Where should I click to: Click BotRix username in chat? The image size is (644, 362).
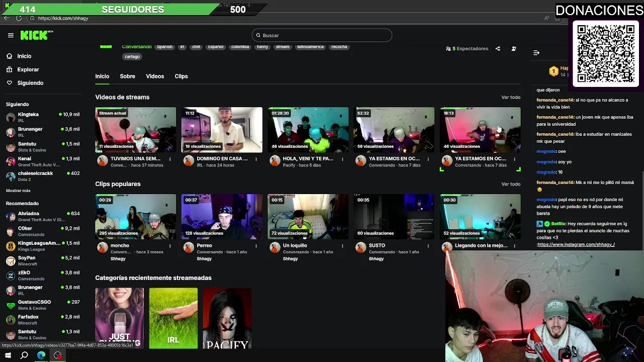[x=558, y=224]
